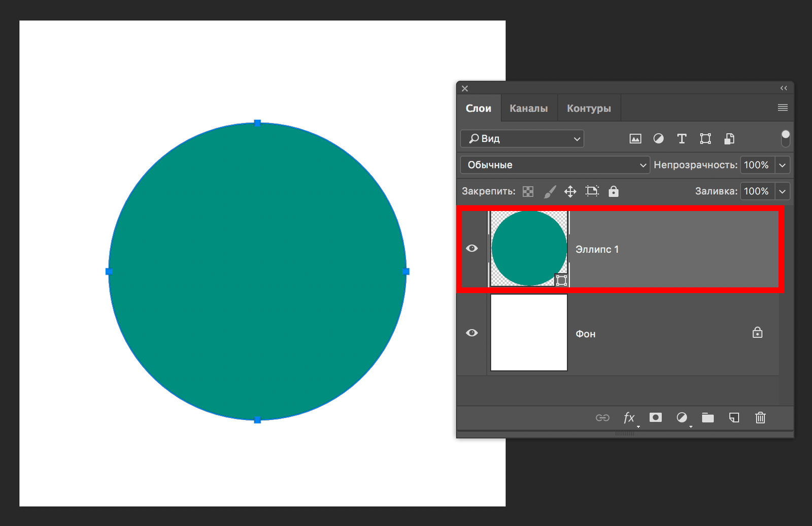Open the Layers panel hamburger menu
Screen dimensions: 812x526
pyautogui.click(x=783, y=108)
